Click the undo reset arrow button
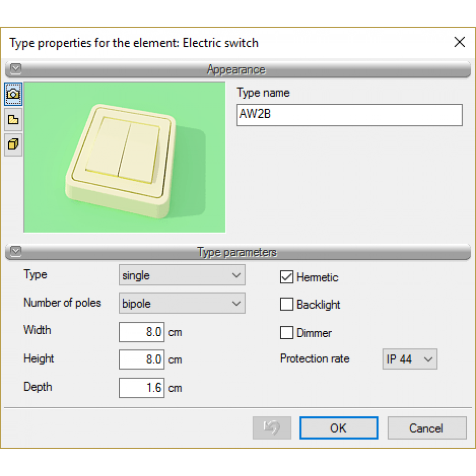 [x=272, y=428]
